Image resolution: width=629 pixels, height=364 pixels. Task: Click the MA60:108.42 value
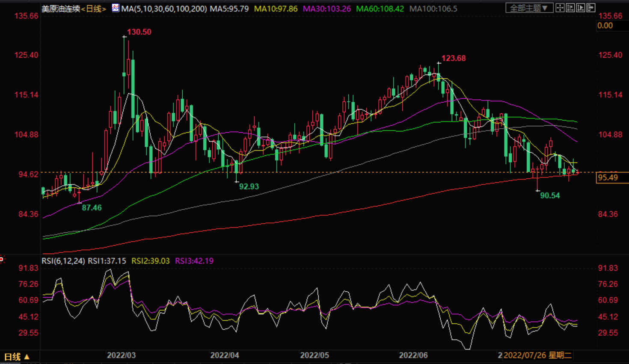[380, 9]
